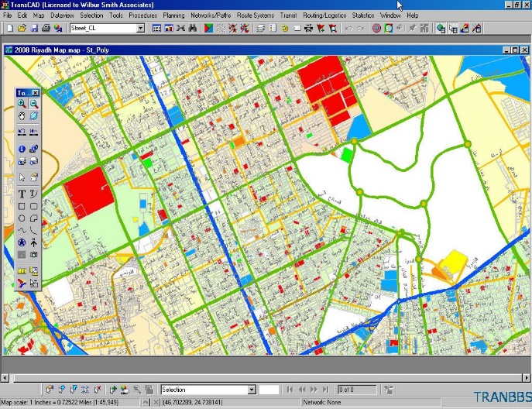
Task: Click the empty field beside Selection dropdown
Action: (x=269, y=390)
